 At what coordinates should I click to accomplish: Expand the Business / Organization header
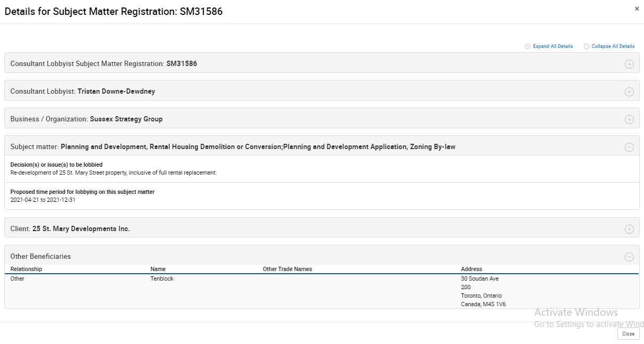tap(86, 119)
